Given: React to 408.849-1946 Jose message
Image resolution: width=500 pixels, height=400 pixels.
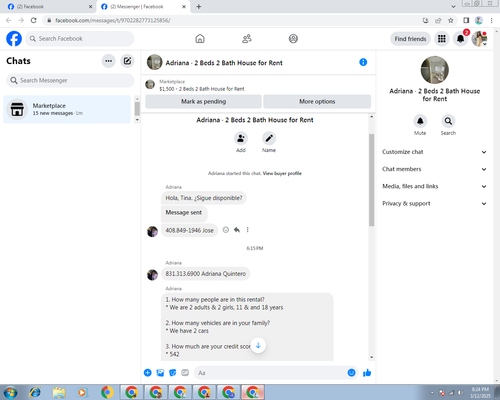Looking at the screenshot, I should (x=226, y=230).
